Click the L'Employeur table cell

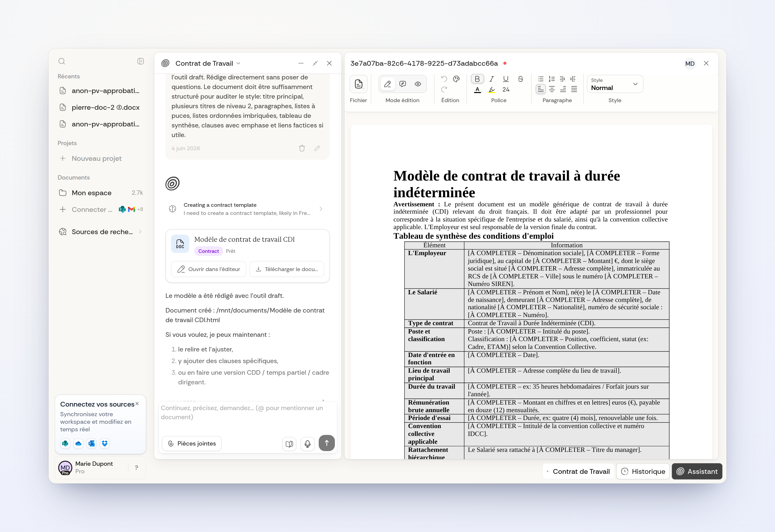tap(434, 269)
